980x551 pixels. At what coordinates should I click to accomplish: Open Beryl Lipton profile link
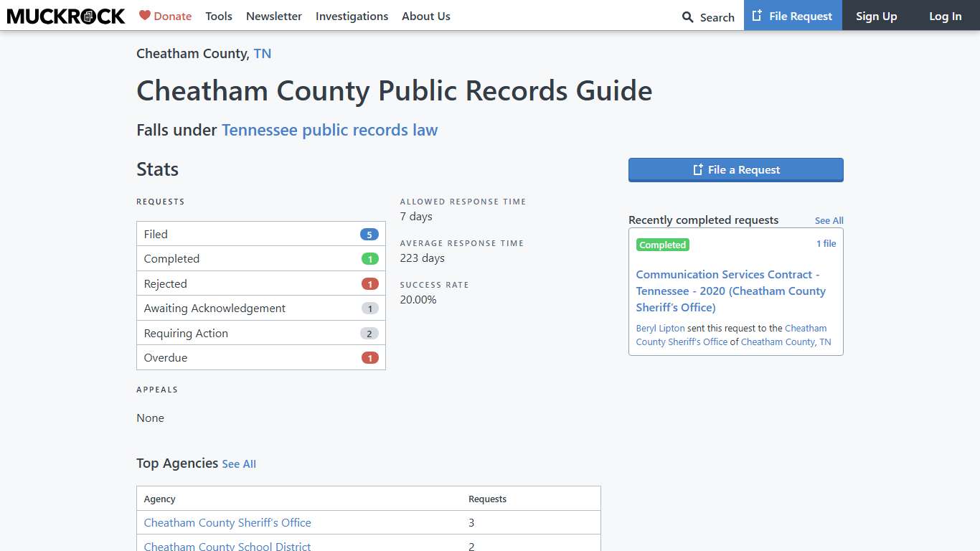click(x=660, y=328)
